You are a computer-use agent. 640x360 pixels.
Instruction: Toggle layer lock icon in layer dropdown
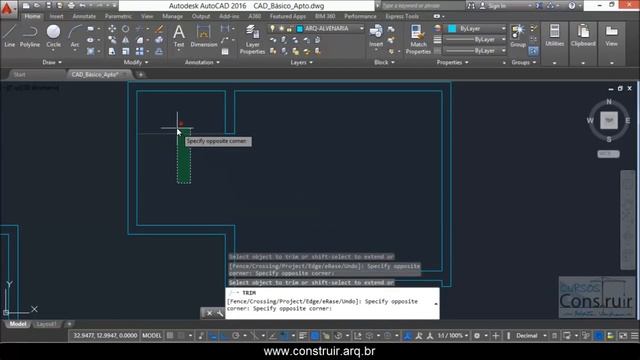[289, 29]
